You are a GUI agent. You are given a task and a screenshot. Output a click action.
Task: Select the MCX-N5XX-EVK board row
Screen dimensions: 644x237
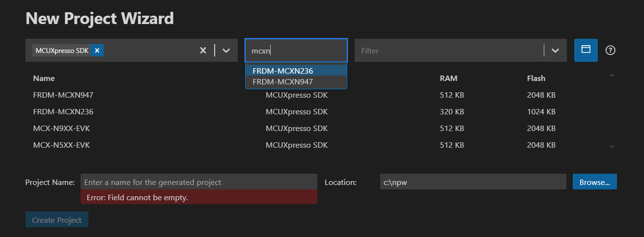(61, 145)
